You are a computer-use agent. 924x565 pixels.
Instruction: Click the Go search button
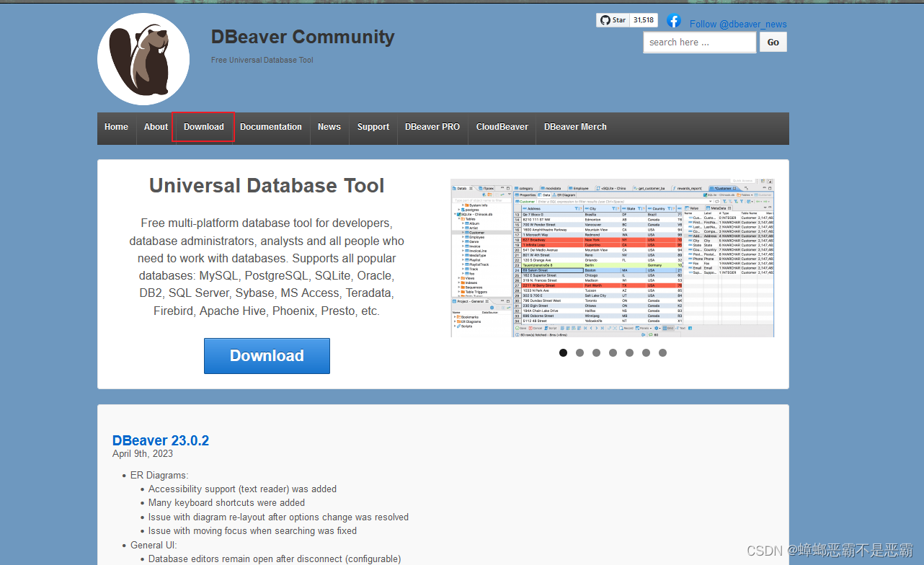pyautogui.click(x=773, y=43)
